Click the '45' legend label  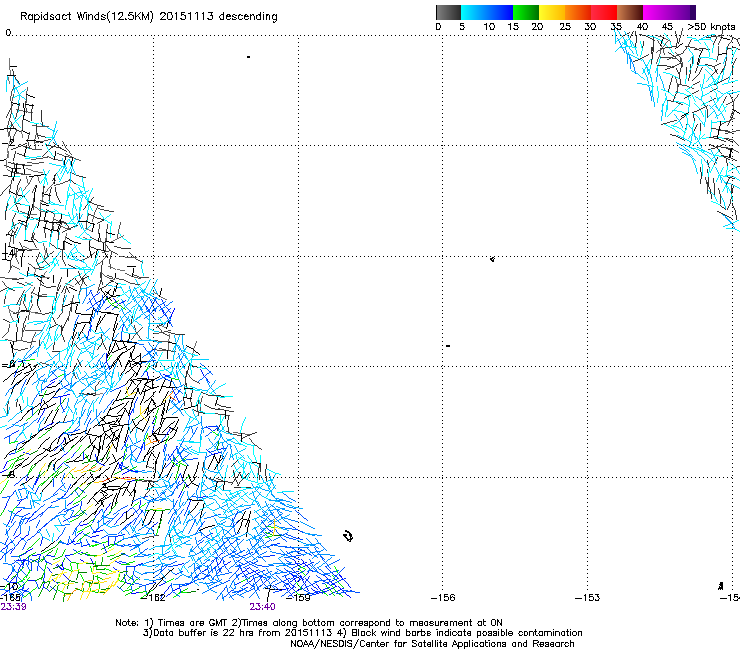(x=667, y=27)
